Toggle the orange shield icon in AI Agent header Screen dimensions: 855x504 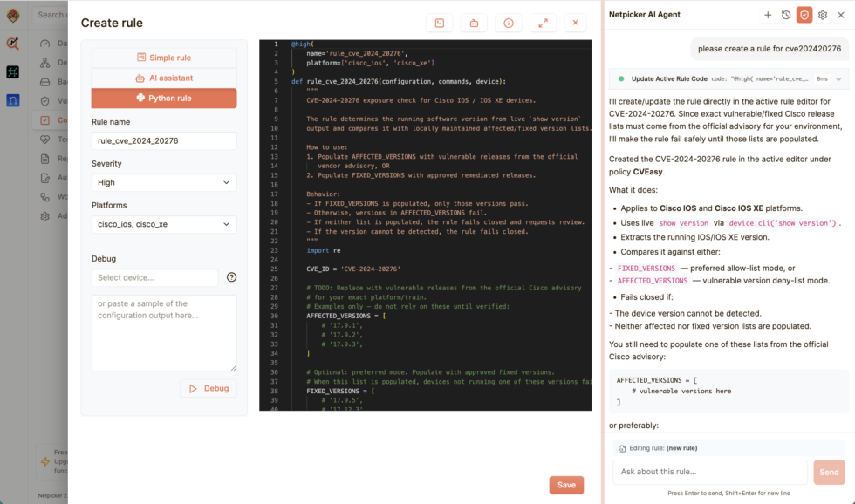coord(804,15)
